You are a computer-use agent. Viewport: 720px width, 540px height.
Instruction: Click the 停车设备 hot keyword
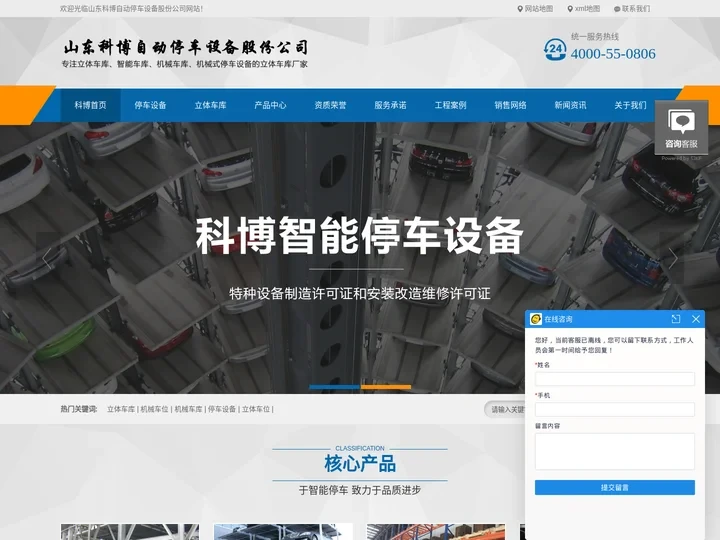[x=222, y=409]
